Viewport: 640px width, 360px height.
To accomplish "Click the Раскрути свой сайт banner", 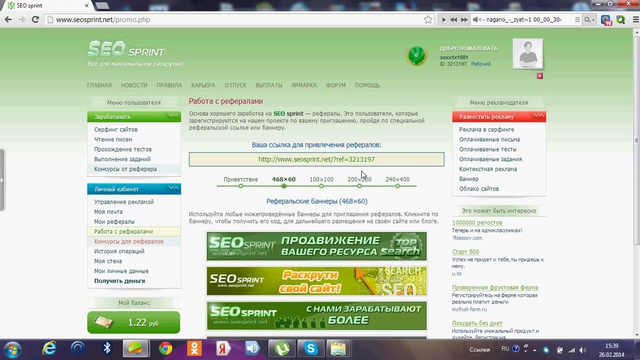I will (x=317, y=281).
